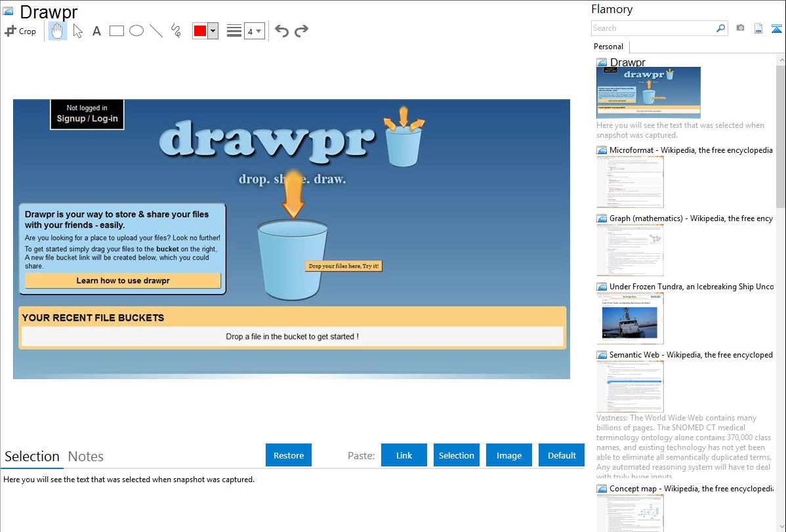Click the Semantic Web 'Vastness' description text
Image resolution: width=786 pixels, height=532 pixels.
(684, 447)
